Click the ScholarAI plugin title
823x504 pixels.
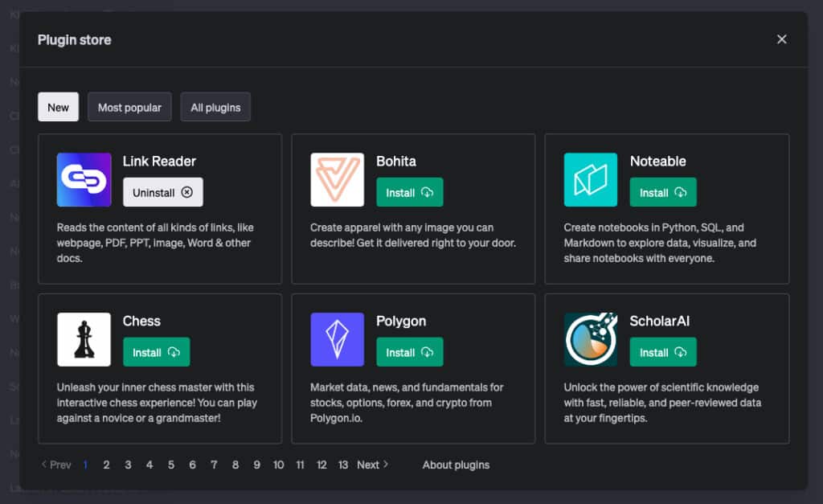click(x=660, y=321)
